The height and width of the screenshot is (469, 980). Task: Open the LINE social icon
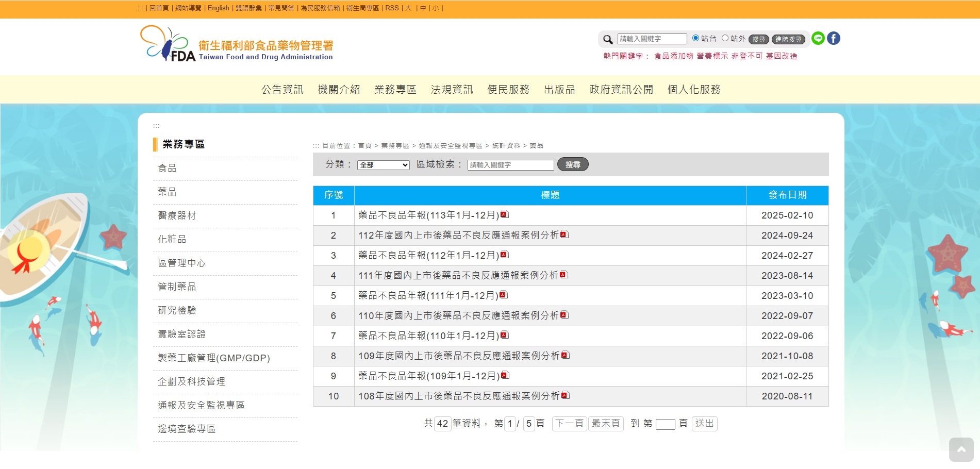point(818,38)
